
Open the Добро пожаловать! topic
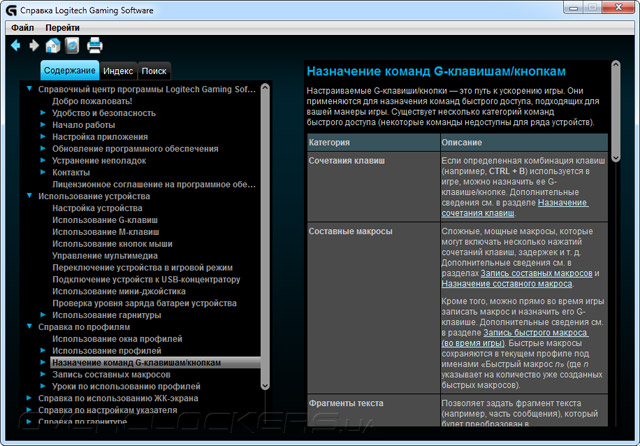pyautogui.click(x=92, y=101)
